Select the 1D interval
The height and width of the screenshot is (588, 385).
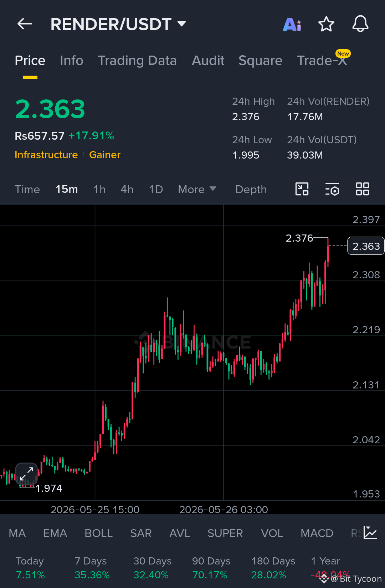coord(156,189)
